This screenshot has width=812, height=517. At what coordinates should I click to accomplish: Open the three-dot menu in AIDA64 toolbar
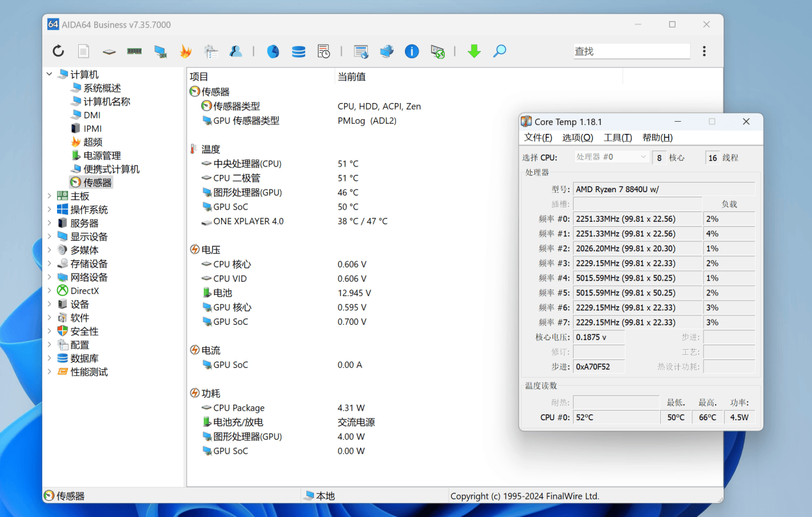click(704, 51)
